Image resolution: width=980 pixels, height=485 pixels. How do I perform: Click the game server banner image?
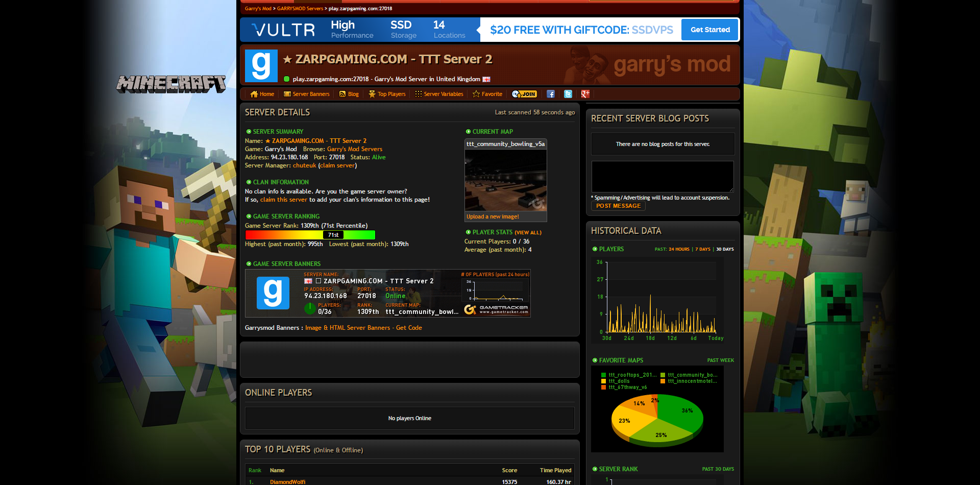[388, 294]
